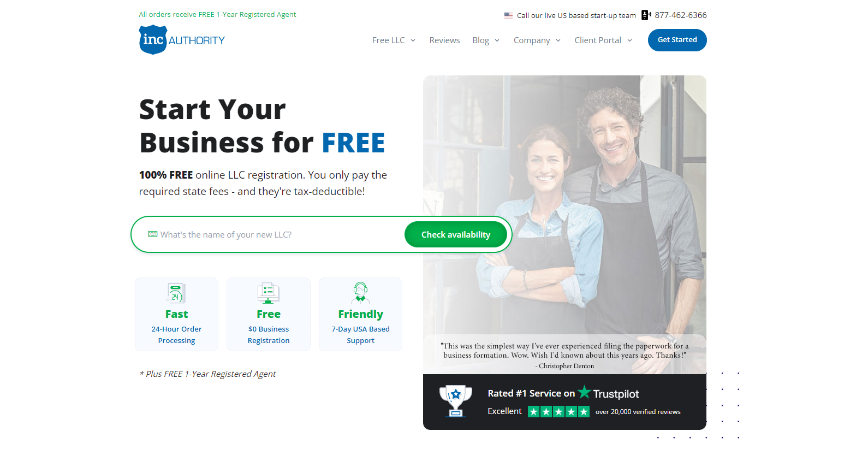The width and height of the screenshot is (868, 455).
Task: Click the Fast 24-hour clock icon
Action: (x=176, y=294)
